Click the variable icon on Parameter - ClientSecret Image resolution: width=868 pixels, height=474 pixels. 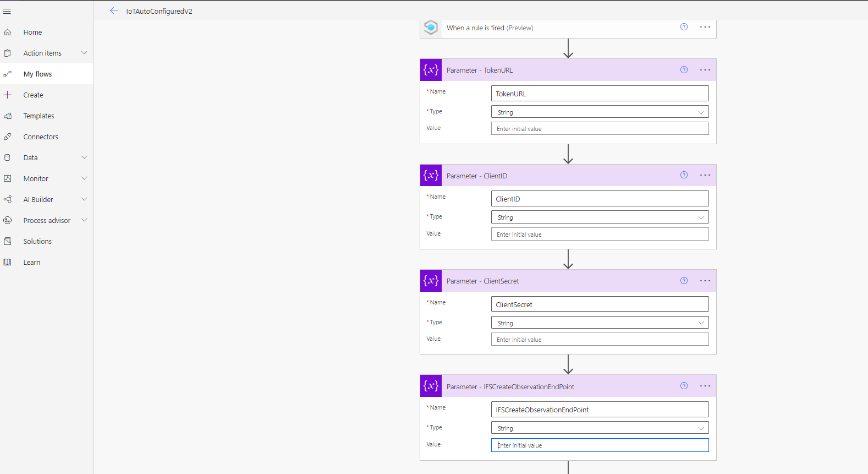point(431,281)
